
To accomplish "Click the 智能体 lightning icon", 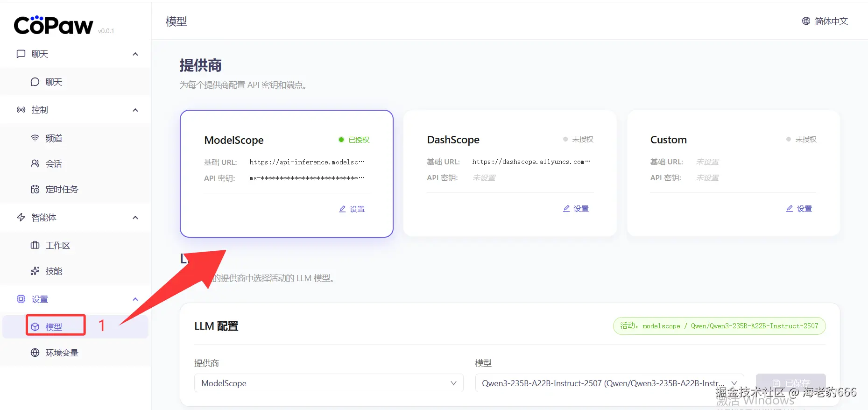I will coord(21,218).
